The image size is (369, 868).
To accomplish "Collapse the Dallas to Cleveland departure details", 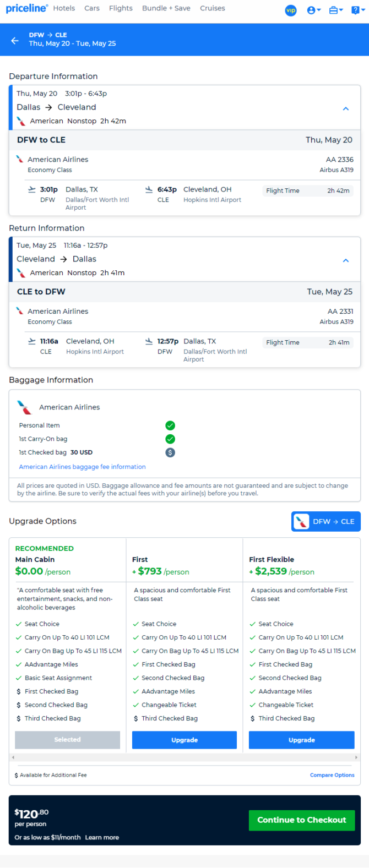I will click(x=346, y=108).
